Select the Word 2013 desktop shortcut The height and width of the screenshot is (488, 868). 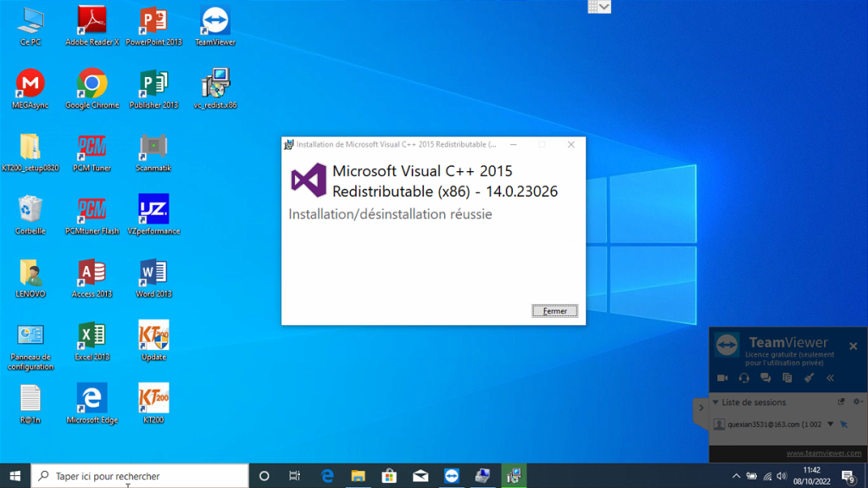pos(153,278)
